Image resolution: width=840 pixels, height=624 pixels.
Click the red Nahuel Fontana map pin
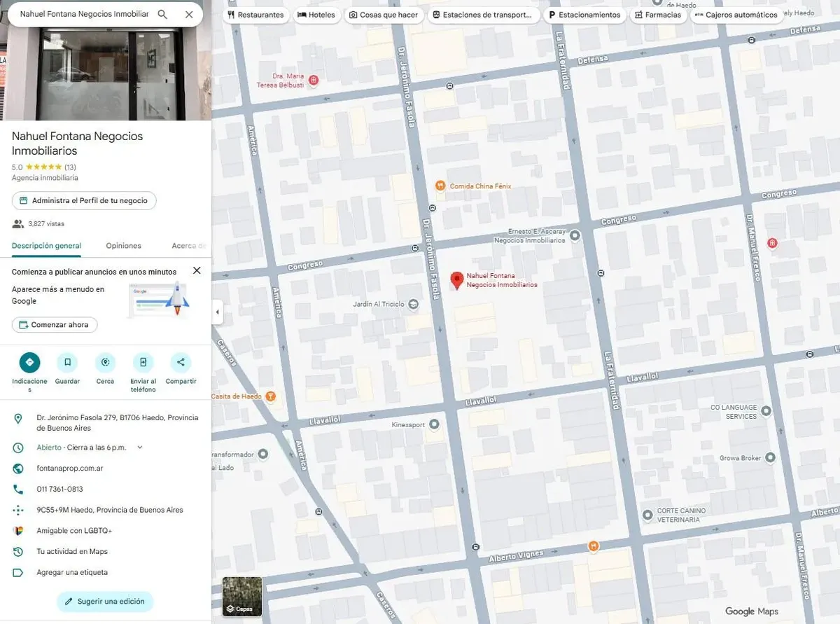point(456,280)
